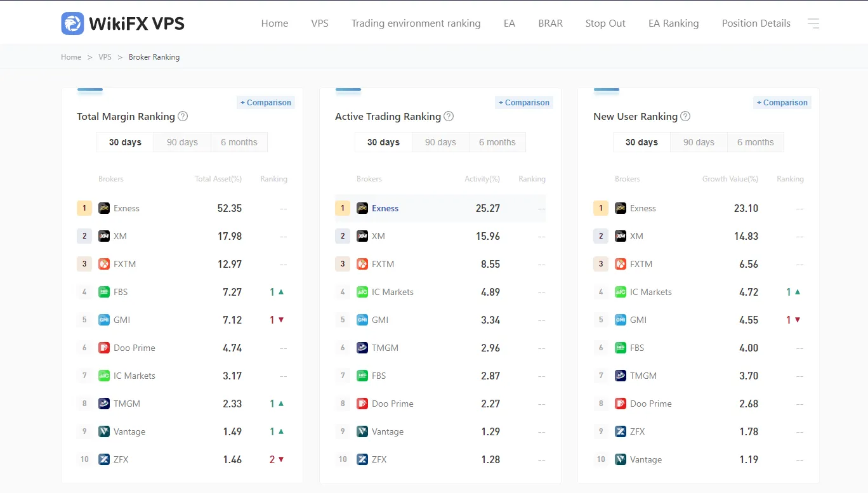This screenshot has height=493, width=868.
Task: Open GMI link in Active Trading Ranking
Action: pos(380,320)
